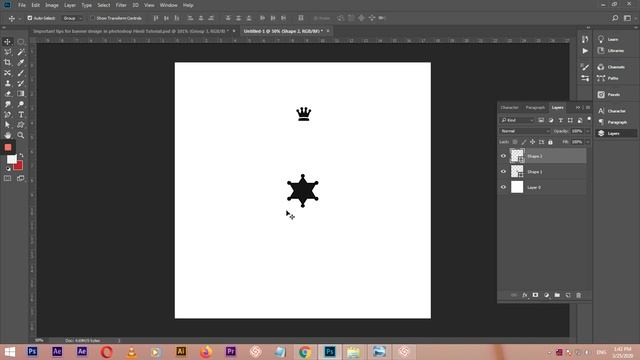Image resolution: width=640 pixels, height=360 pixels.
Task: Select the Eraser tool
Action: (7, 93)
